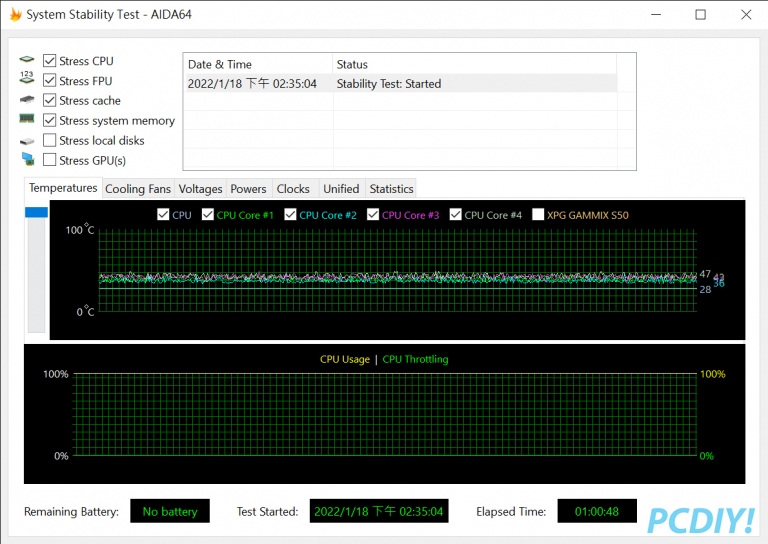Click the Date & Time column header
The height and width of the screenshot is (544, 768).
258,64
